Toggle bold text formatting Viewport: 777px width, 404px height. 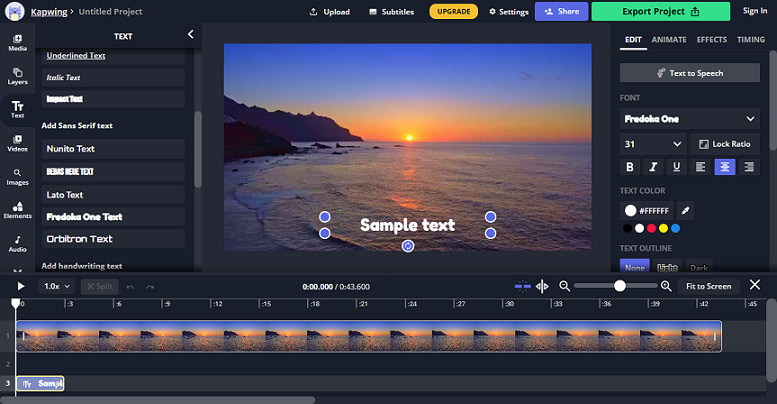pyautogui.click(x=629, y=167)
